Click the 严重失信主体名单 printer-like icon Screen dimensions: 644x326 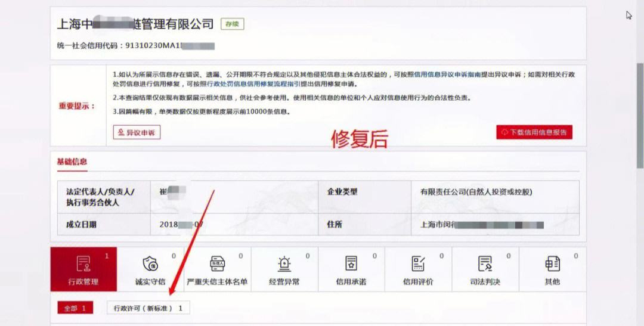pyautogui.click(x=217, y=263)
